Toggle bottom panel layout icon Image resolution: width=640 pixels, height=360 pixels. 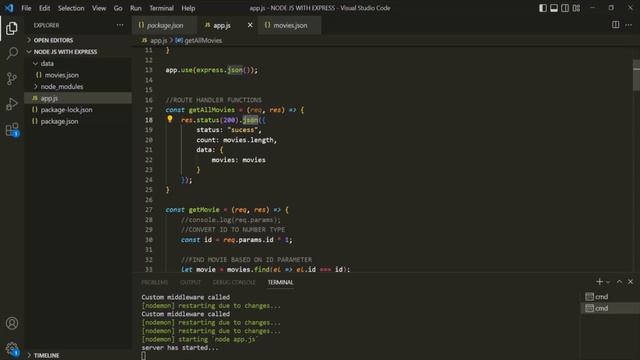coord(554,8)
